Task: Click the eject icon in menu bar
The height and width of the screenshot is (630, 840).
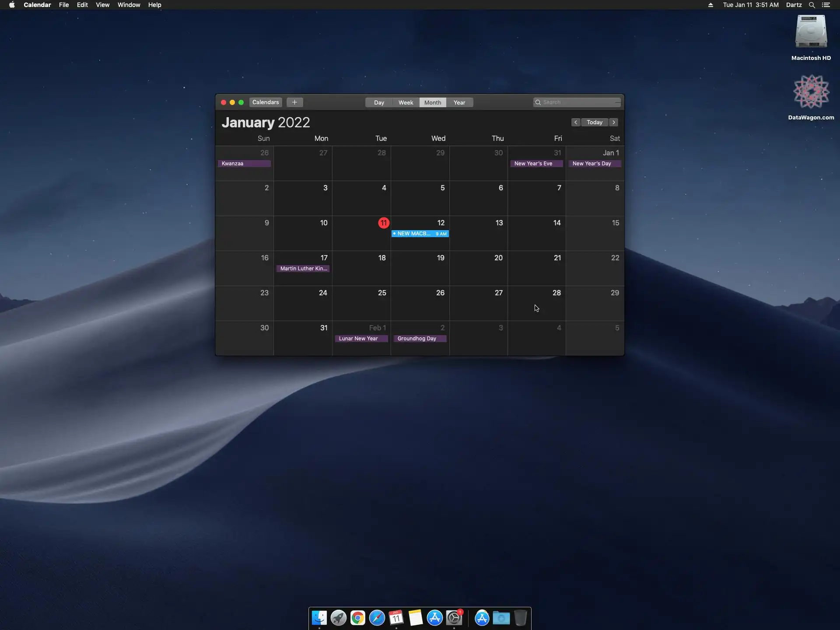Action: pyautogui.click(x=710, y=5)
